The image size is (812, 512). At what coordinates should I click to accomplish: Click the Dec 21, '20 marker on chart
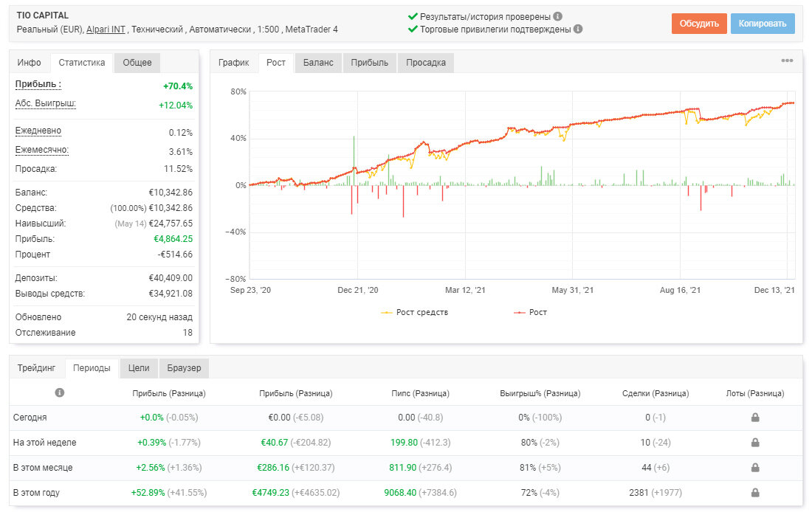tap(358, 290)
